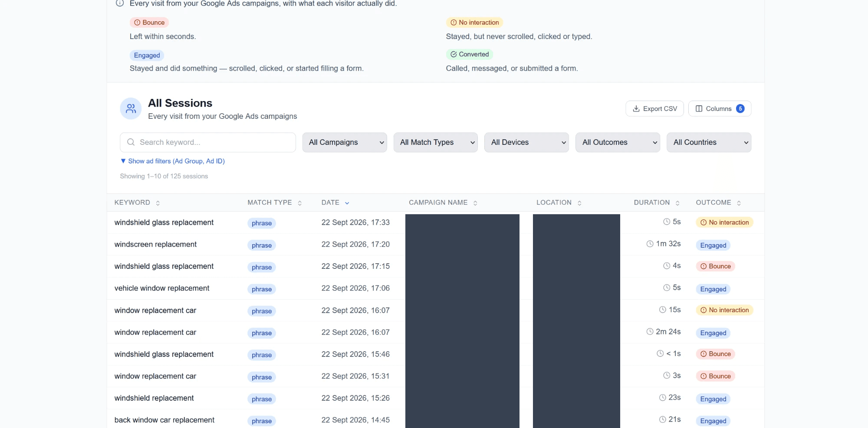Click the search magnifier icon

pyautogui.click(x=131, y=142)
